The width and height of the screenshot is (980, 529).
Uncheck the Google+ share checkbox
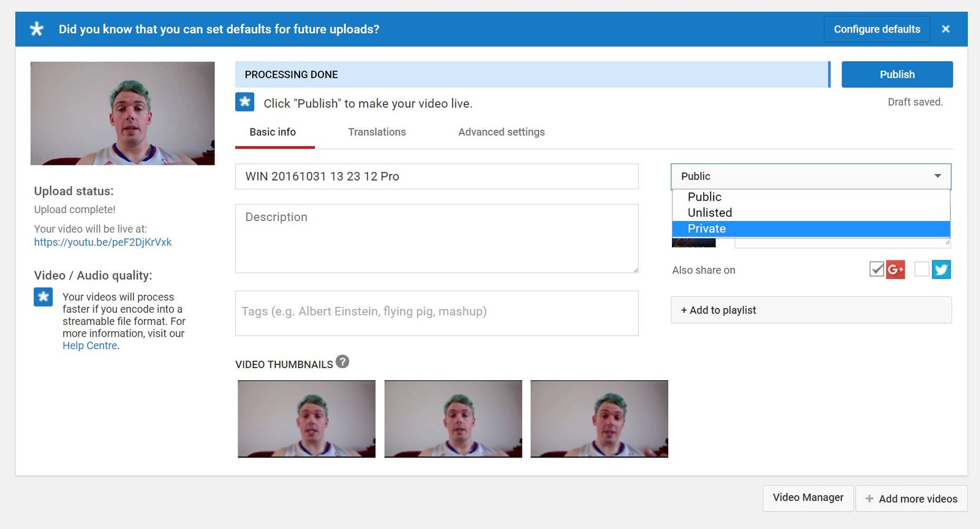coord(876,269)
